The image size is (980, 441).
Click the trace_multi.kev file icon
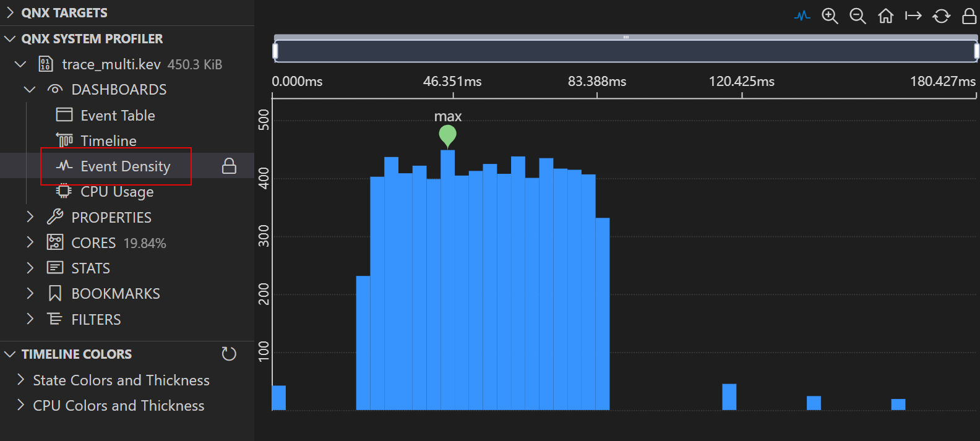coord(46,64)
